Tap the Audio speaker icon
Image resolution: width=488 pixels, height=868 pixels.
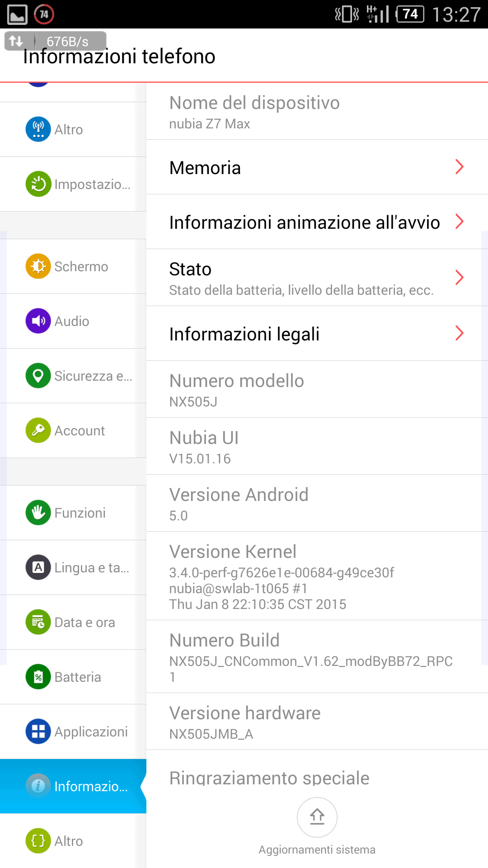click(x=38, y=321)
